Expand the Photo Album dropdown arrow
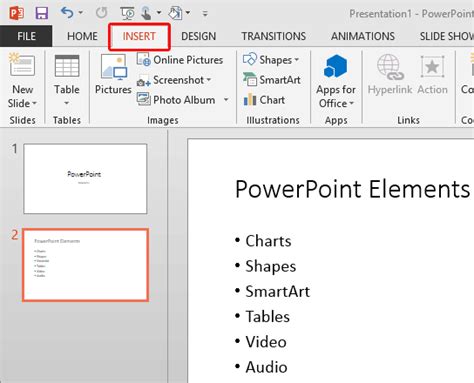 point(226,100)
